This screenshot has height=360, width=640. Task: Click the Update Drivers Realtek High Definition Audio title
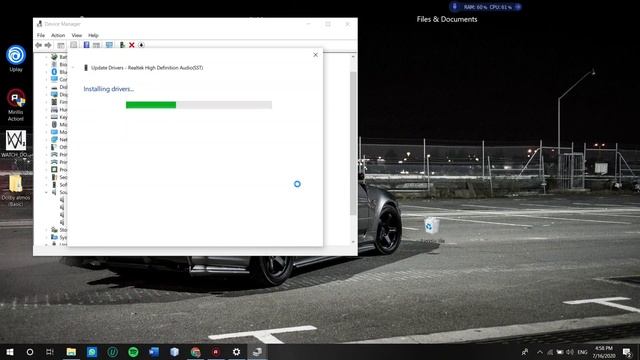click(x=147, y=68)
